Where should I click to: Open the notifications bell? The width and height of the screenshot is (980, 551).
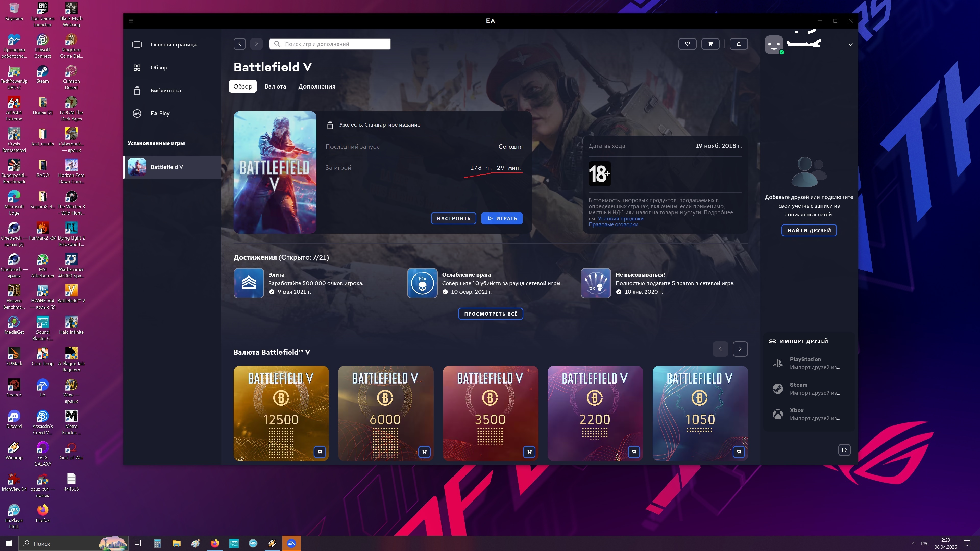(x=738, y=44)
